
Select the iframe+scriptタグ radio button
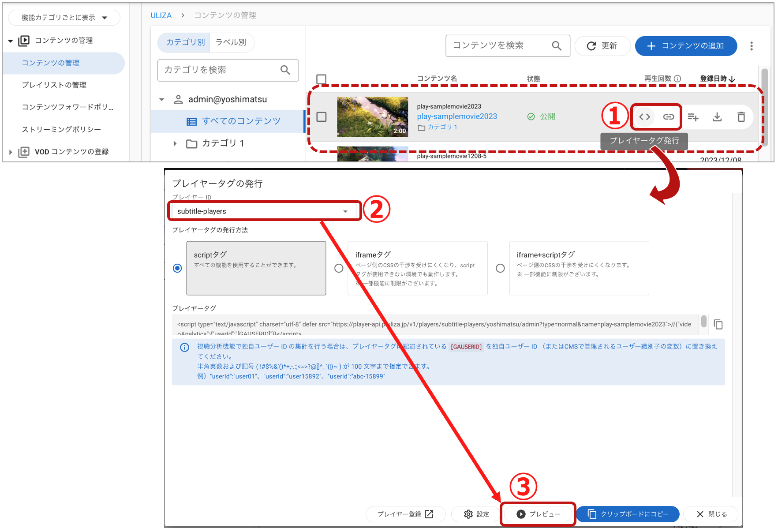click(500, 268)
